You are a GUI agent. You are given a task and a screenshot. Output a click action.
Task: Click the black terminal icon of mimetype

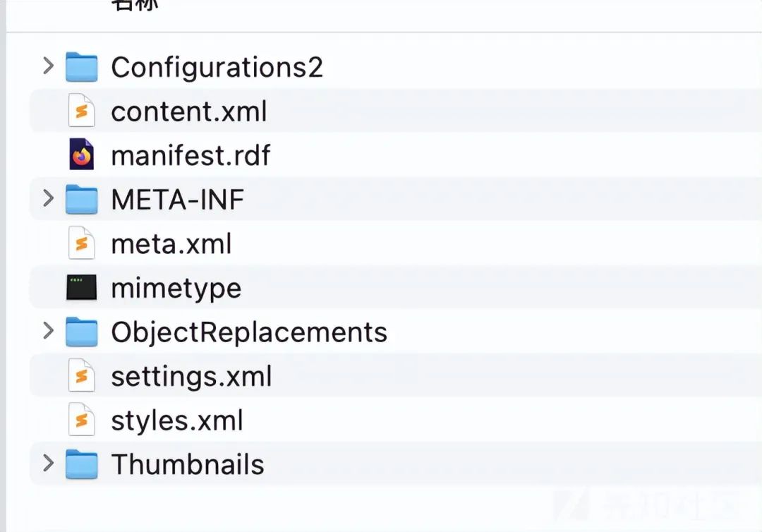82,287
